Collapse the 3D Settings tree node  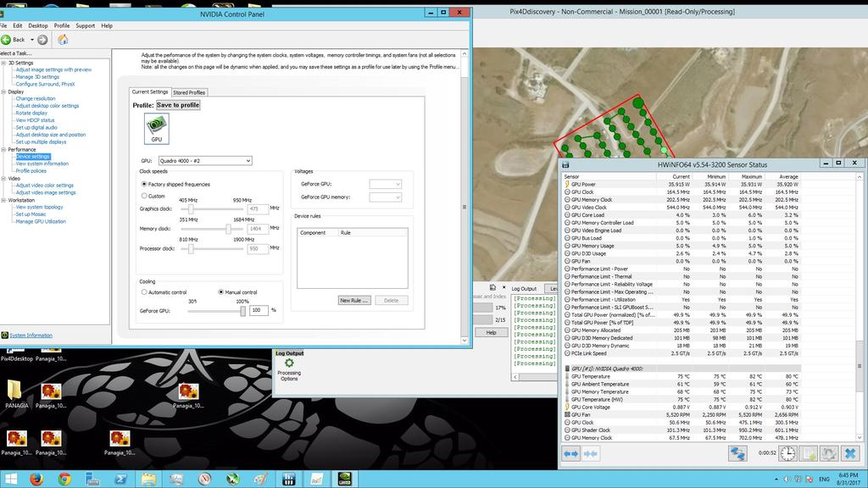(x=4, y=63)
